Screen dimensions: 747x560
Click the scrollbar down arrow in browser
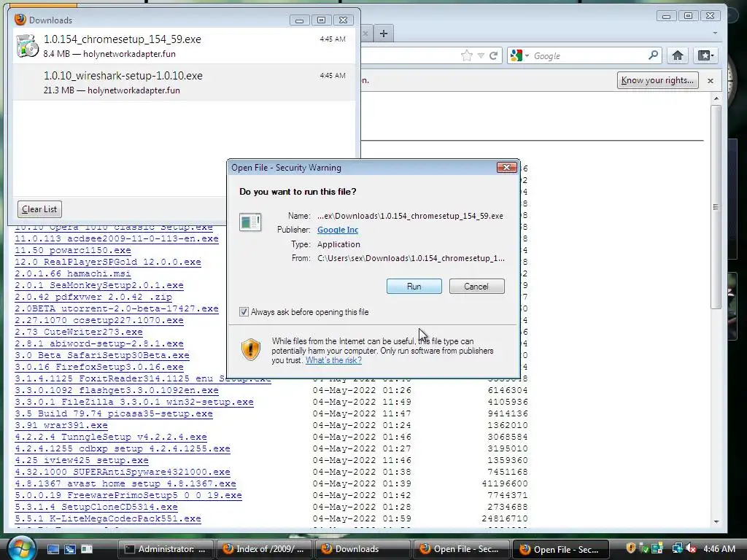716,522
